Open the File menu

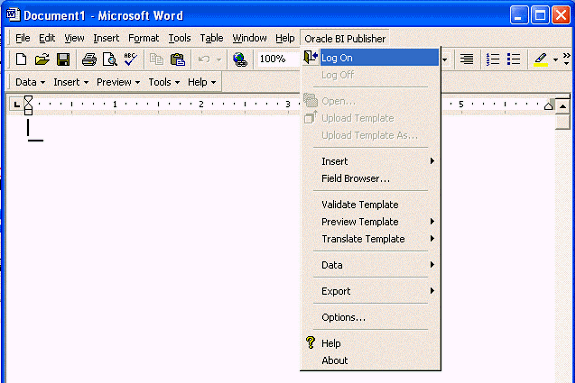[22, 38]
